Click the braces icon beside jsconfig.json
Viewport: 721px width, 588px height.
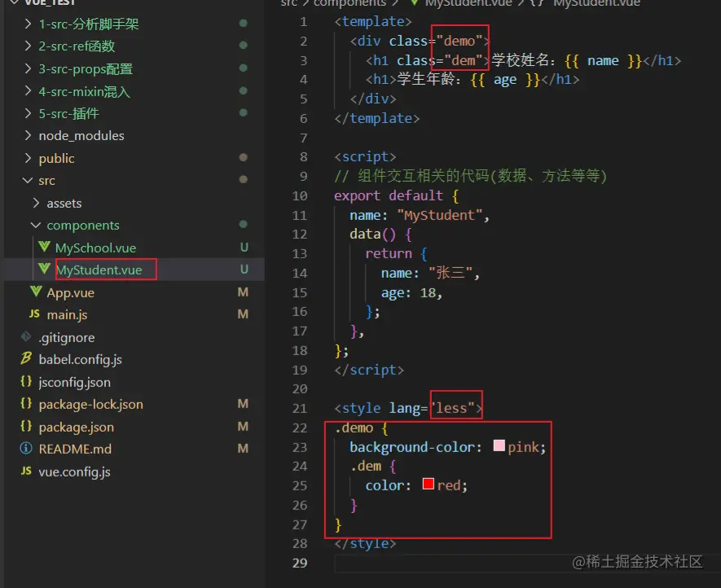tap(26, 381)
